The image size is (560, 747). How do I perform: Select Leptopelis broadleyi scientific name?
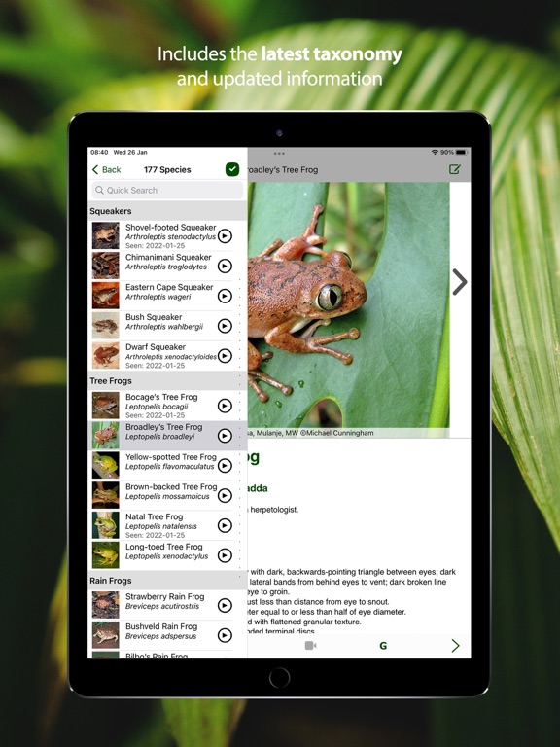160,437
